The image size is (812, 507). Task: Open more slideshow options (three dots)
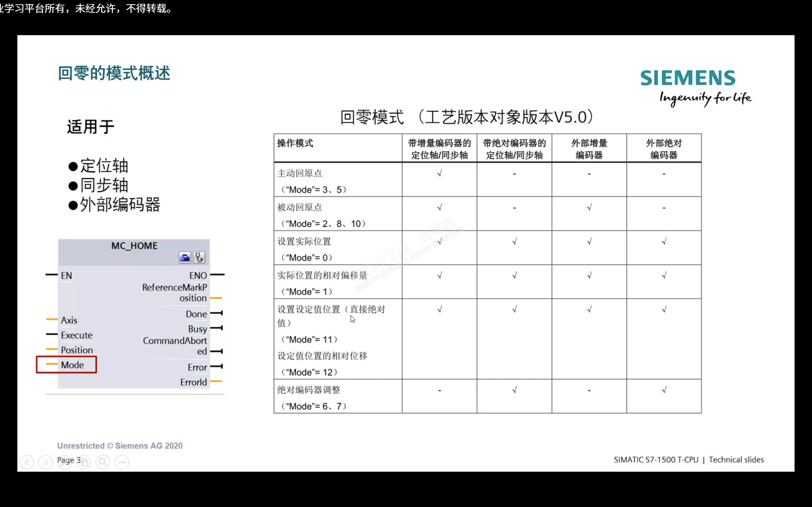click(122, 462)
